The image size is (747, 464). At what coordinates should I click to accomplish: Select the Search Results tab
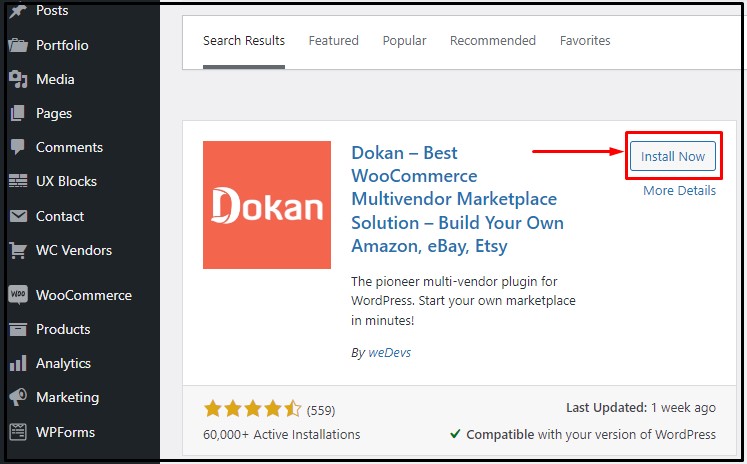244,41
